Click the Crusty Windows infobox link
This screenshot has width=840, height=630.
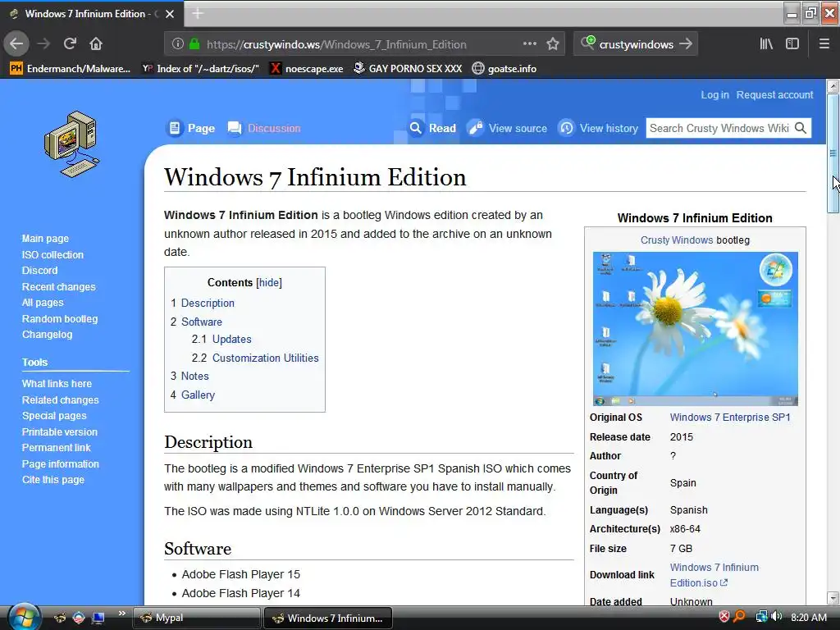[x=677, y=240]
